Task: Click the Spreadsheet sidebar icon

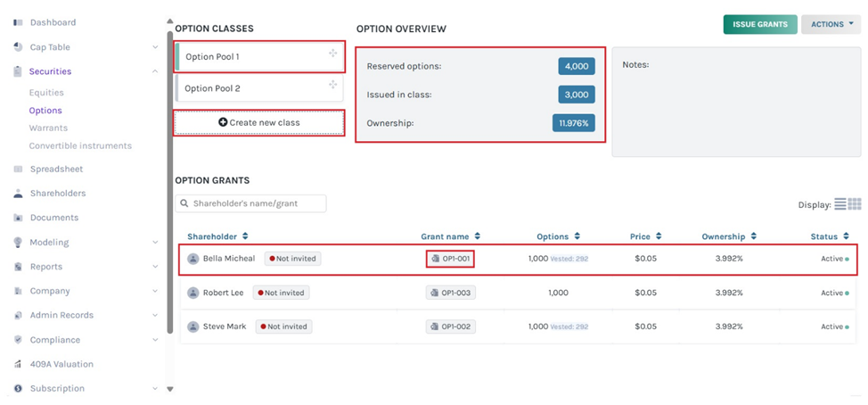Action: tap(18, 169)
